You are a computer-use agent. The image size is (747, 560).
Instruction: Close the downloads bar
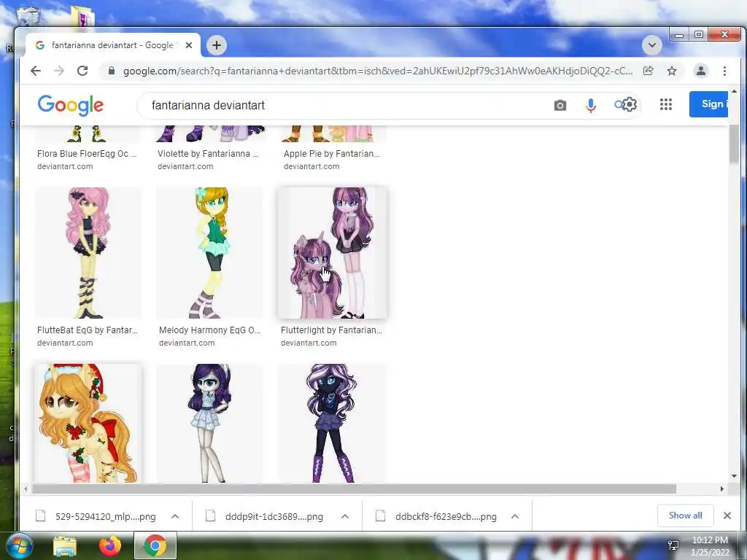tap(727, 516)
